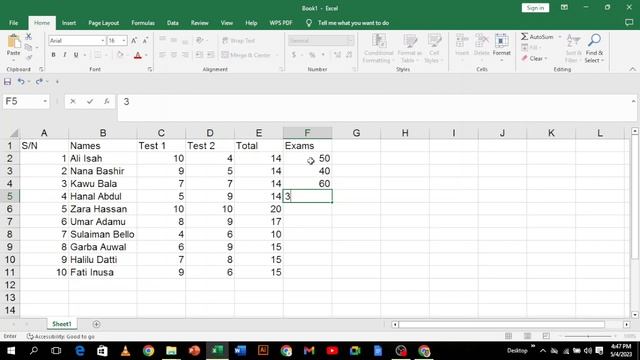Viewport: 640px width, 360px height.
Task: Select cell with Zara Hassan
Action: tap(103, 209)
